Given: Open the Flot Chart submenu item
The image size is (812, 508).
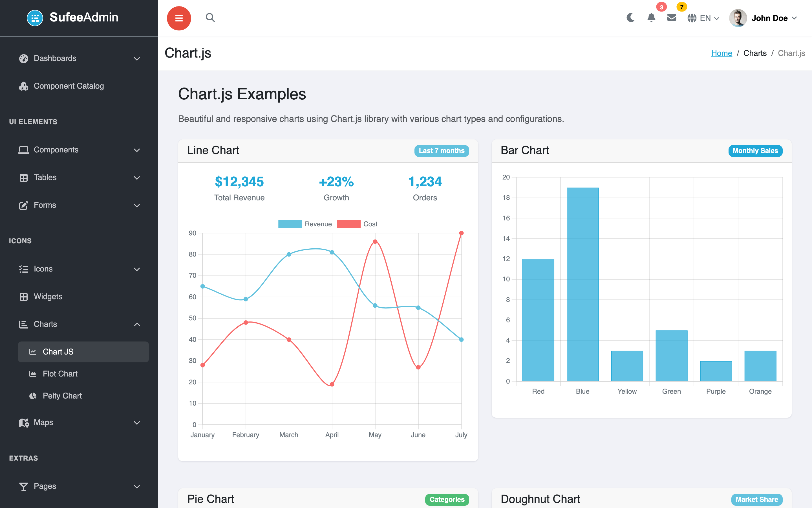Looking at the screenshot, I should [83, 374].
